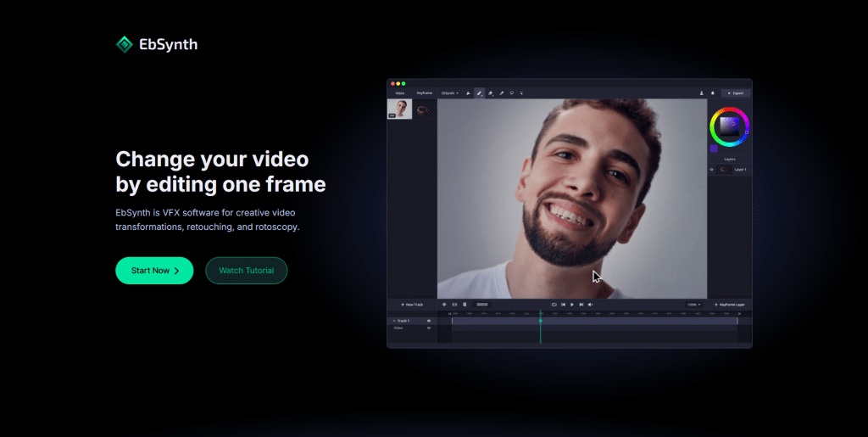Switch to the Video tab
This screenshot has width=868, height=437.
[x=400, y=93]
